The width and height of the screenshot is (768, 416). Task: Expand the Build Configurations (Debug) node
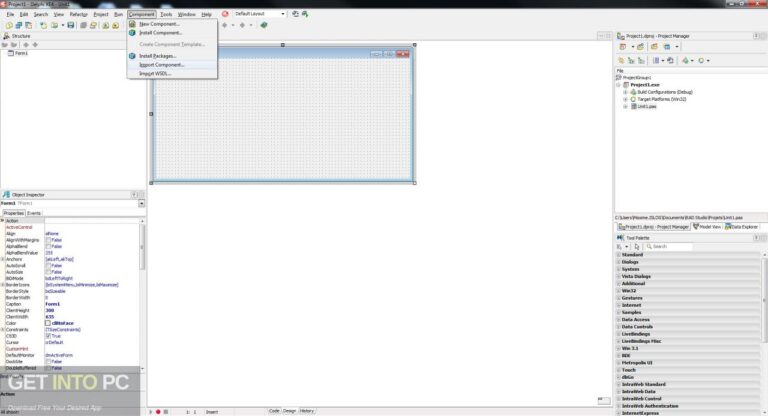(625, 92)
